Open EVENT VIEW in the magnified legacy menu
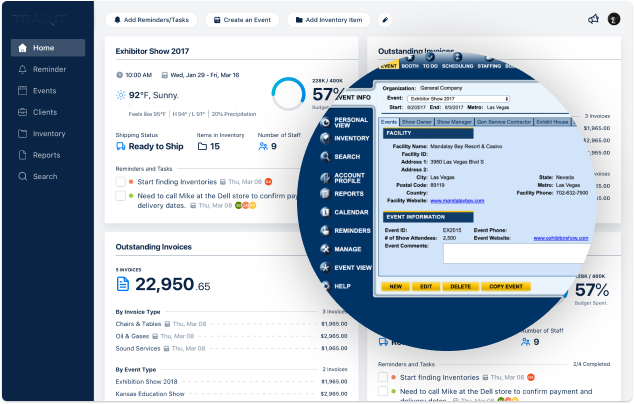 click(346, 268)
